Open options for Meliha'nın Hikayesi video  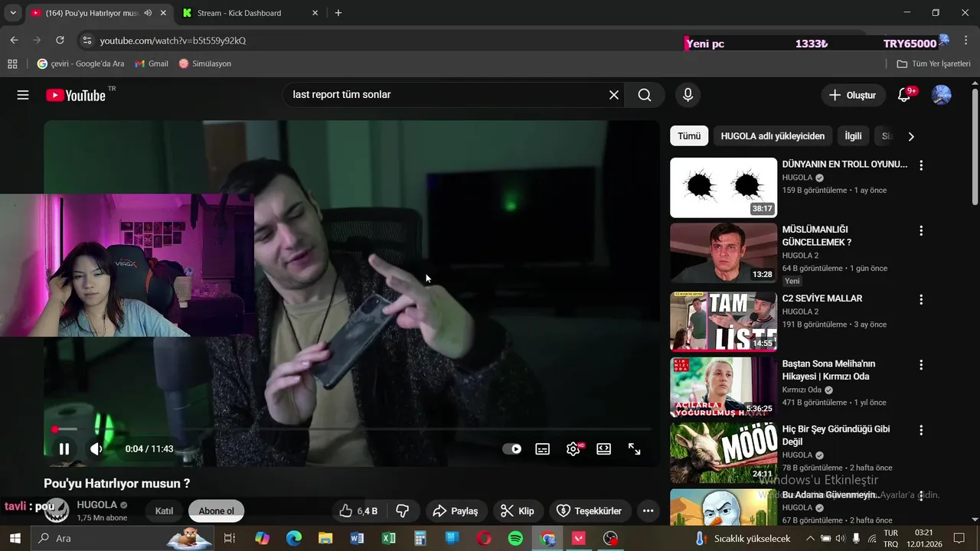[921, 365]
